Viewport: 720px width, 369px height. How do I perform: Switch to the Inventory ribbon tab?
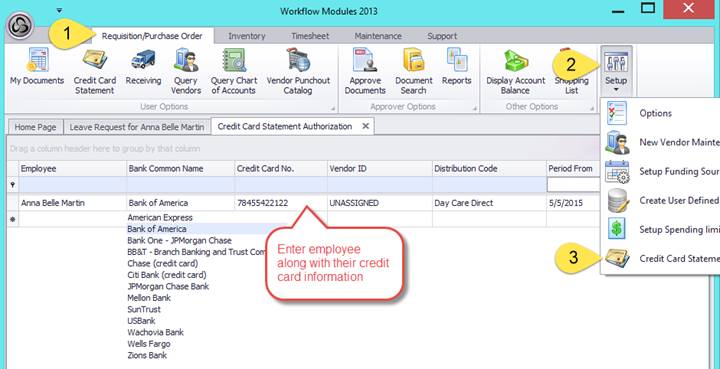247,36
